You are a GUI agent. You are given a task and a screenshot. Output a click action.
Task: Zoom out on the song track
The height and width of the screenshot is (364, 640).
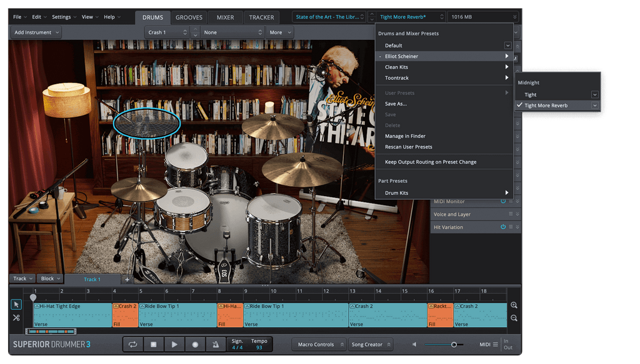514,318
